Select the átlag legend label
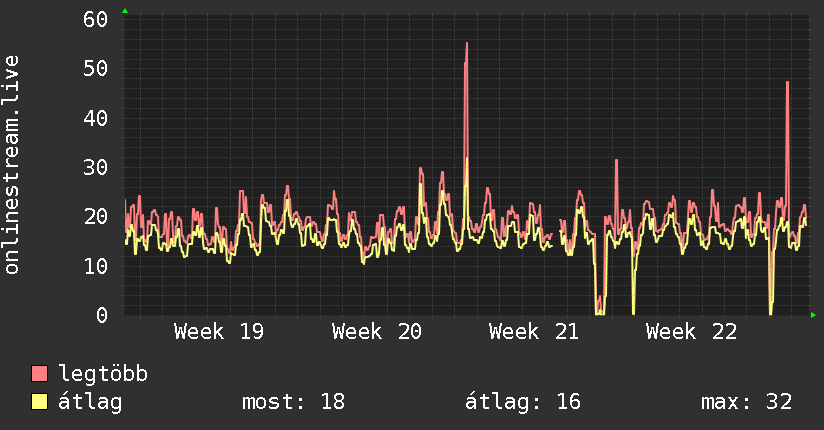Screen dimensions: 824x430 tap(90, 402)
